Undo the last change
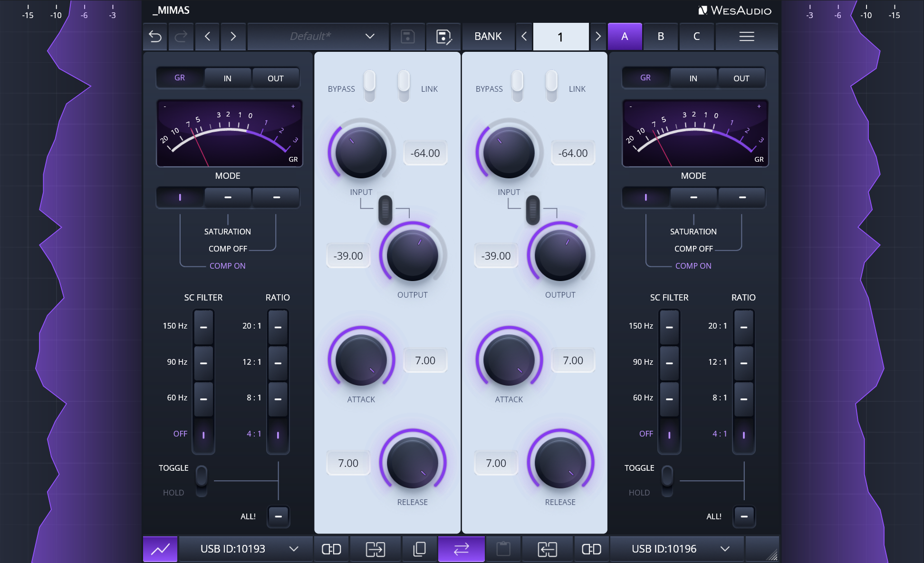 tap(155, 37)
